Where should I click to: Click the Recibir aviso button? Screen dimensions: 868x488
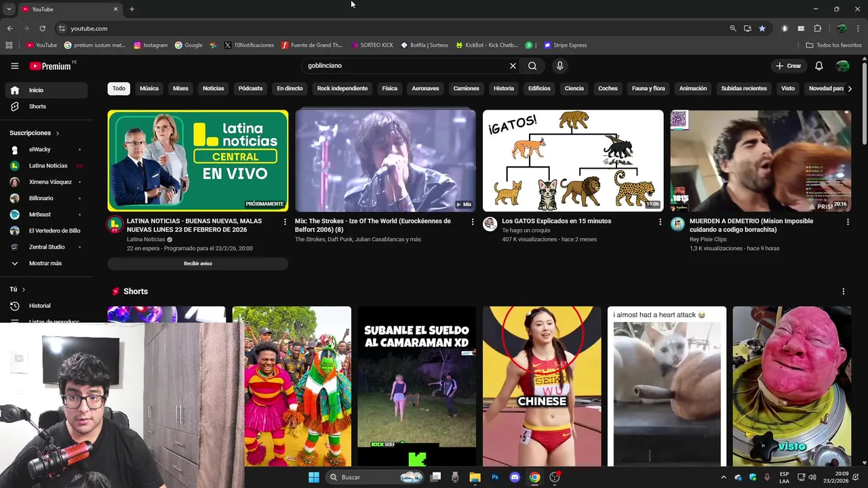pos(198,264)
